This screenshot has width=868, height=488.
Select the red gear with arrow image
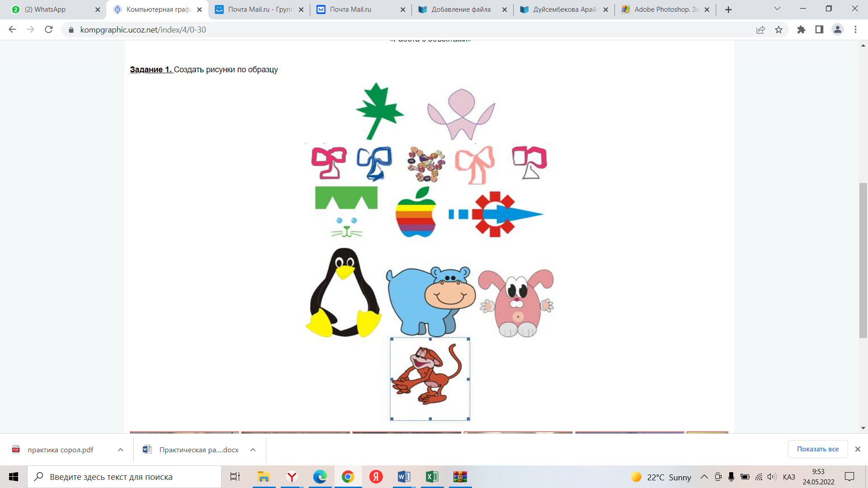pyautogui.click(x=495, y=214)
